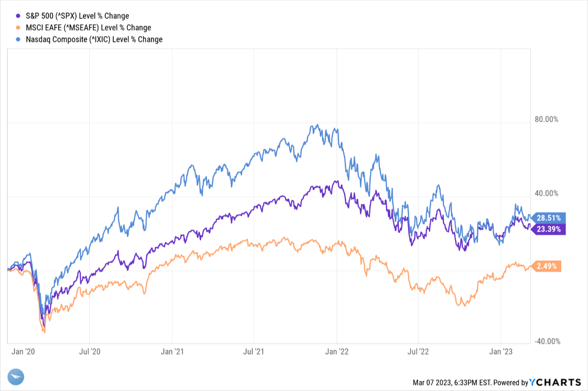The image size is (588, 391).
Task: Click the blue Nasdaq Composite legend dot
Action: click(x=18, y=39)
